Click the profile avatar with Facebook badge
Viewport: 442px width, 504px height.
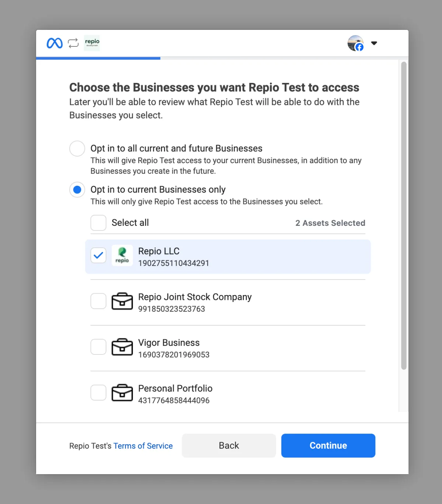(x=355, y=43)
